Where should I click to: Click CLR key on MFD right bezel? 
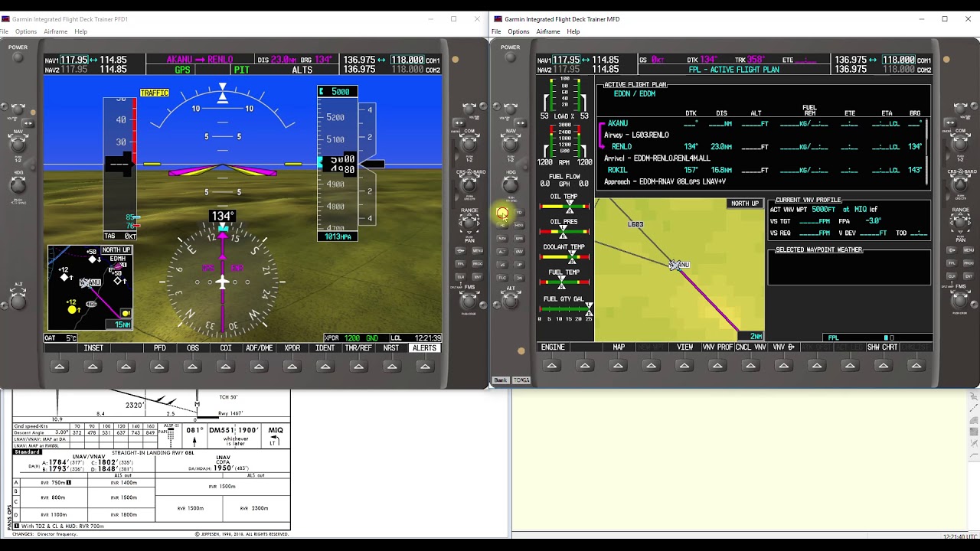click(951, 276)
